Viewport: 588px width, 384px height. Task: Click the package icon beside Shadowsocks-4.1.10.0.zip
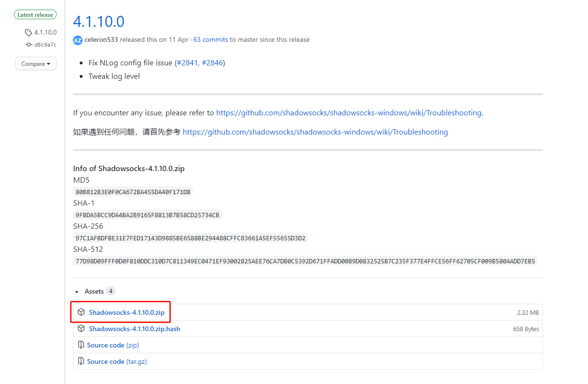81,312
